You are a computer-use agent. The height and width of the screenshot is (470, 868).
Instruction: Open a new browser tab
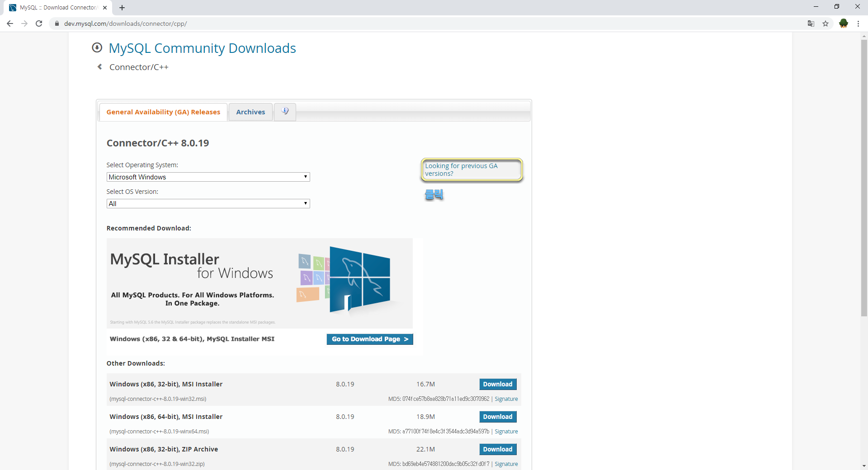click(122, 8)
